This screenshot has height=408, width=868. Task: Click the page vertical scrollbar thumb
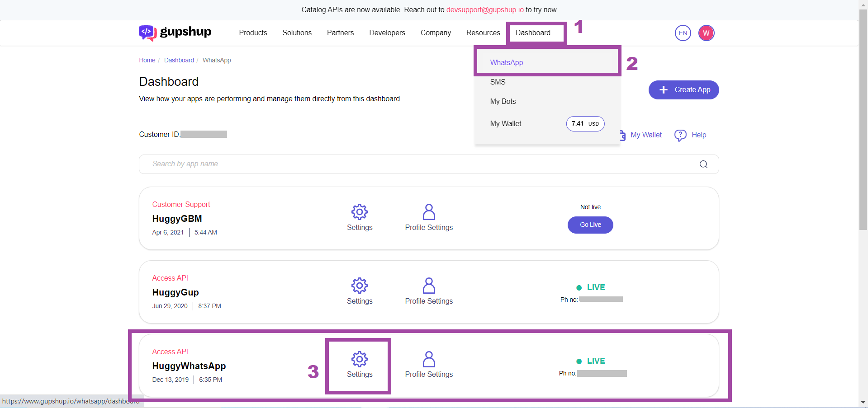[x=863, y=120]
